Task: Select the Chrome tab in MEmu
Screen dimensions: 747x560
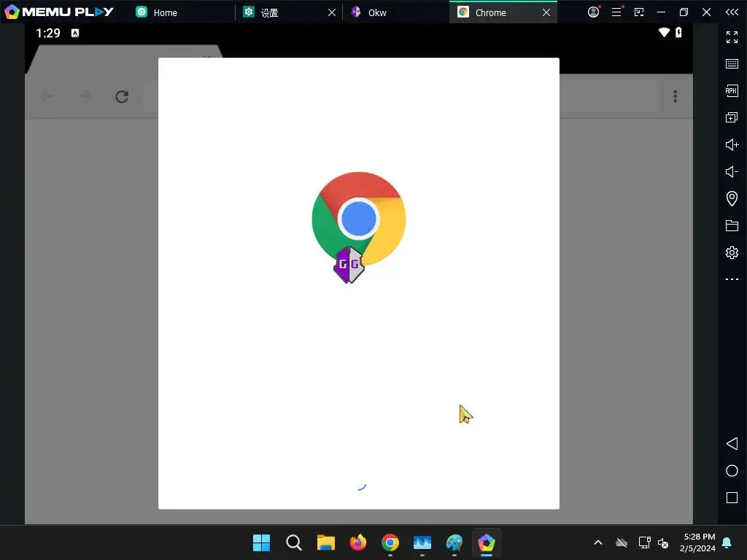Action: pos(491,12)
